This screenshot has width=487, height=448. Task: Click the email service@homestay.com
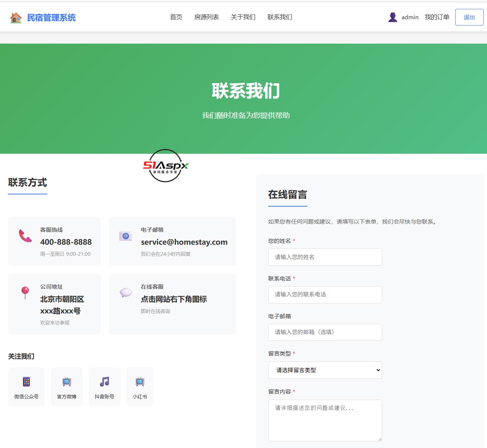[x=184, y=242]
